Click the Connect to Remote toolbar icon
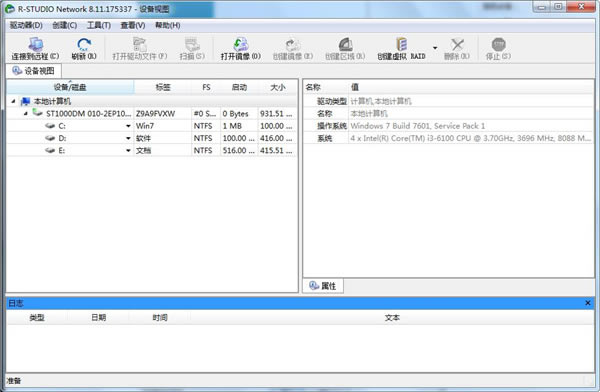 click(x=36, y=44)
